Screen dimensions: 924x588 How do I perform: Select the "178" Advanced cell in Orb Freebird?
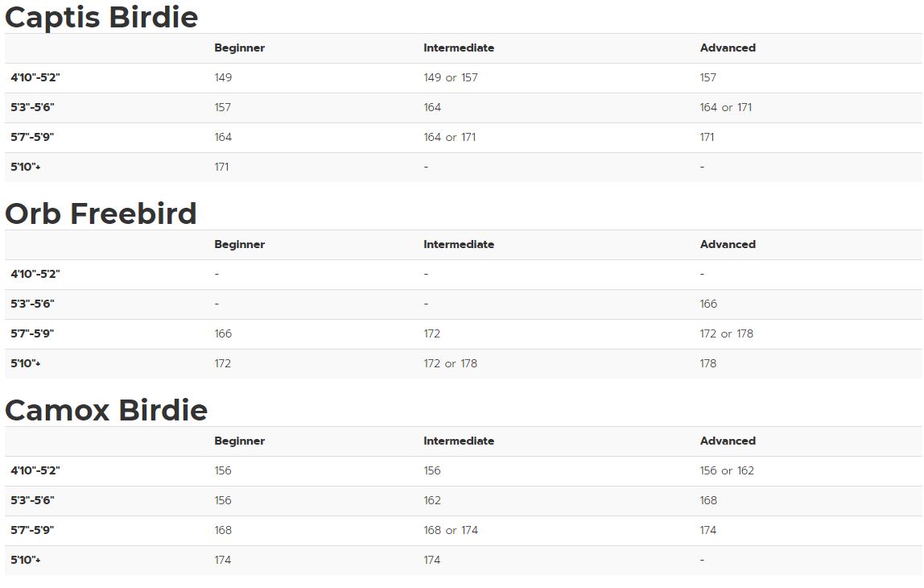[x=708, y=364]
